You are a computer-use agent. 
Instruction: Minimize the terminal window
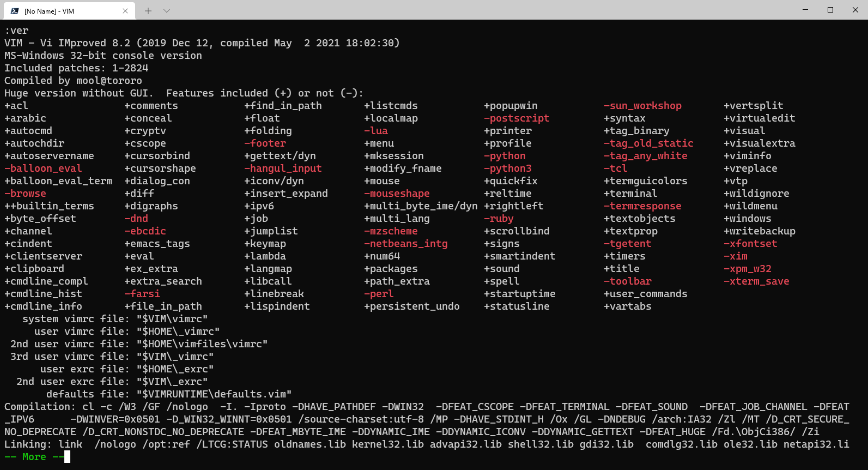(x=805, y=10)
